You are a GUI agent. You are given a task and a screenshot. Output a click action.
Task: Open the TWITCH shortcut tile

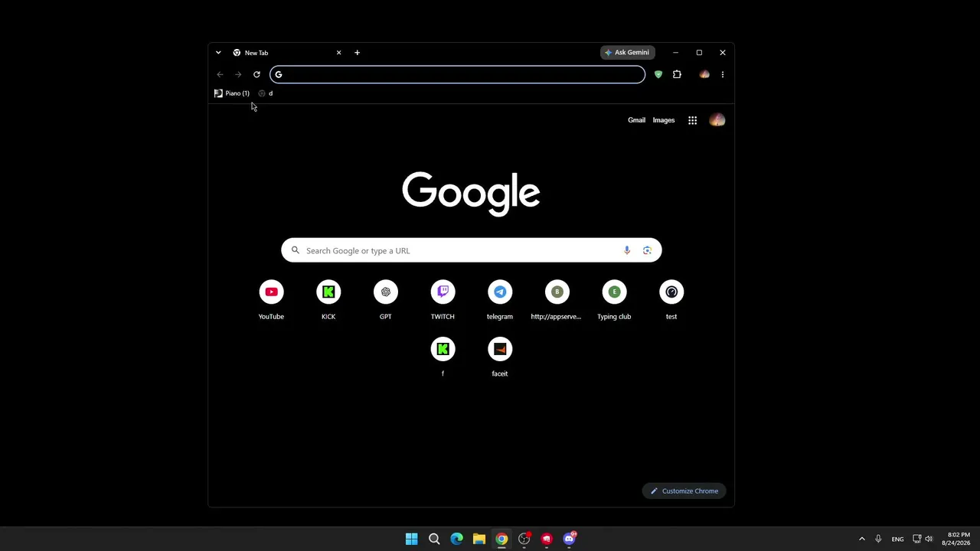[x=443, y=300]
